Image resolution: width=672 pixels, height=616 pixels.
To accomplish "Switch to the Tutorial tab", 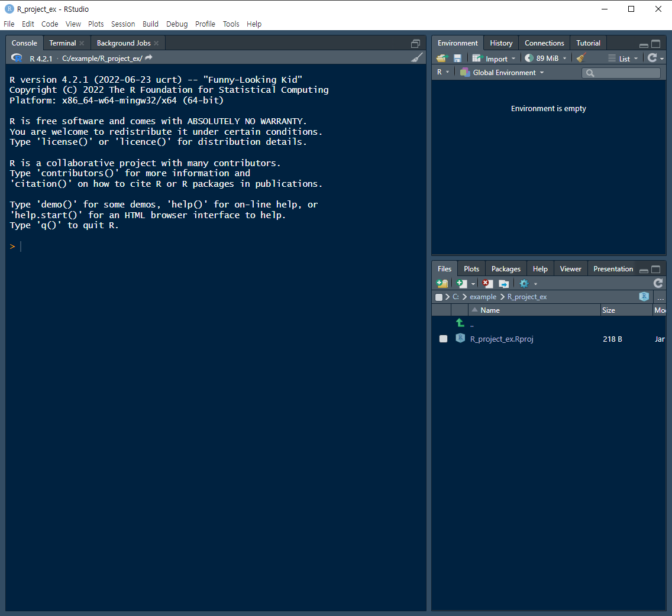I will tap(588, 43).
